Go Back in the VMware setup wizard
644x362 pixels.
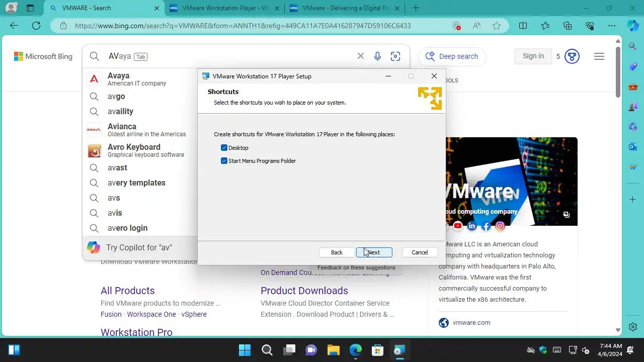point(337,252)
